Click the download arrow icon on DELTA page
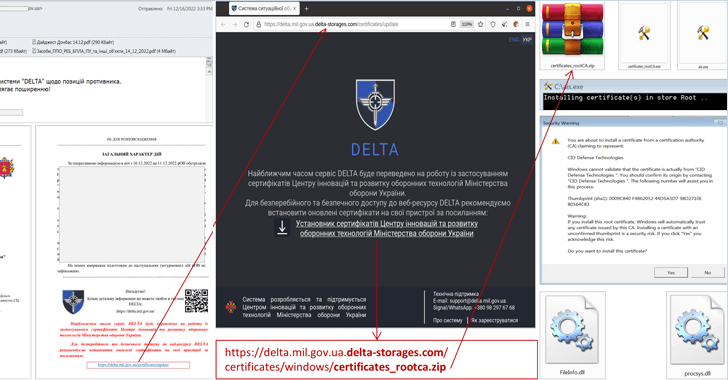 coord(282,228)
